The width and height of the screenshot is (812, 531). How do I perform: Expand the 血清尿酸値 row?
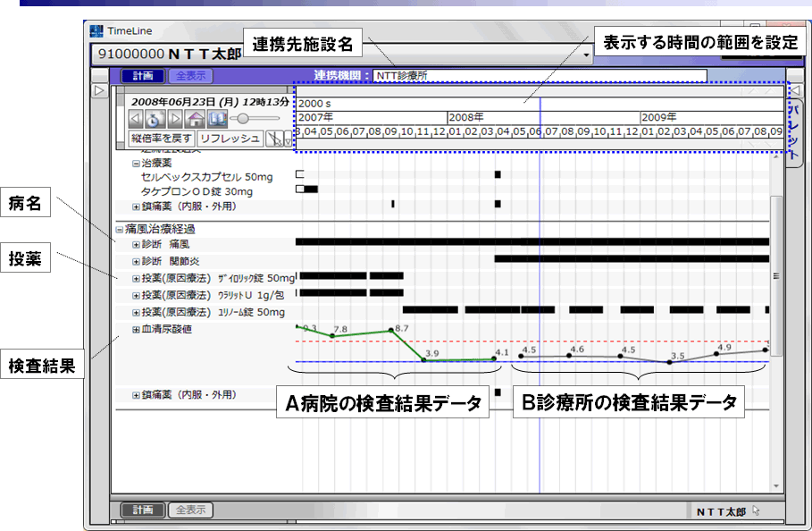136,330
